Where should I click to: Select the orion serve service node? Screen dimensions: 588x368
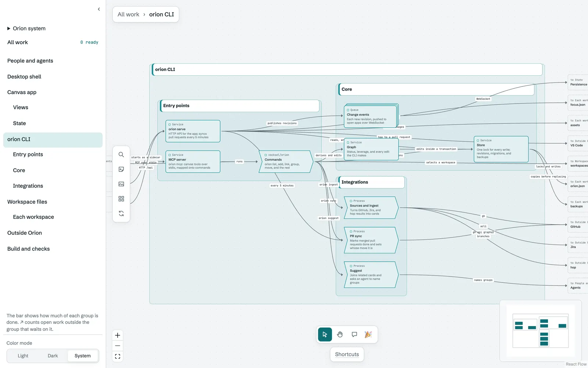193,131
